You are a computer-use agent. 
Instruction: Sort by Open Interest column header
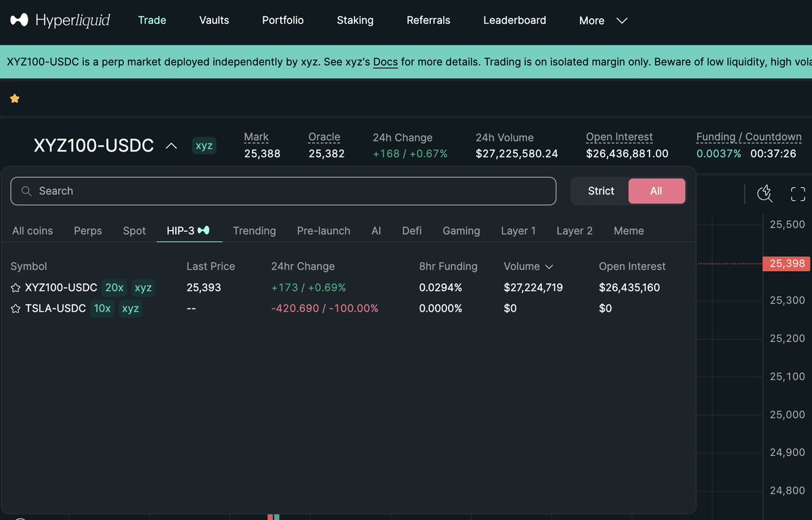(632, 266)
